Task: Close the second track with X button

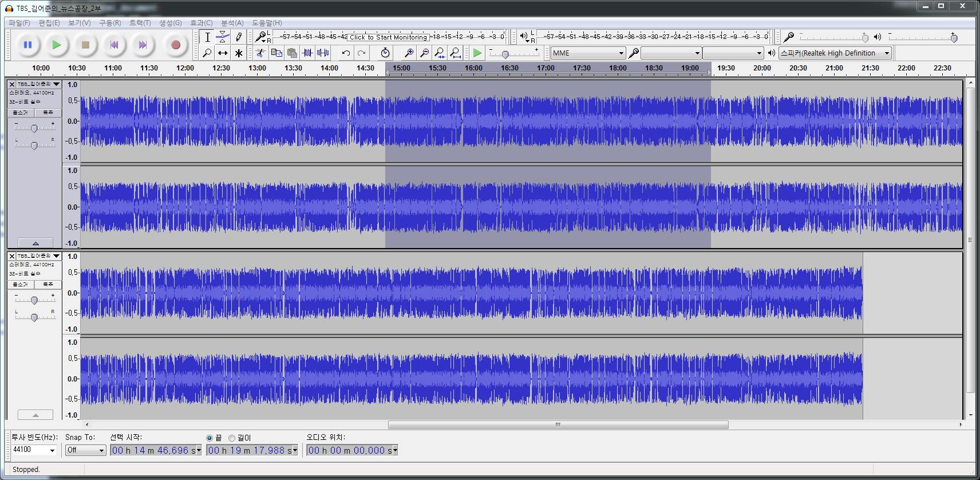Action: [12, 256]
